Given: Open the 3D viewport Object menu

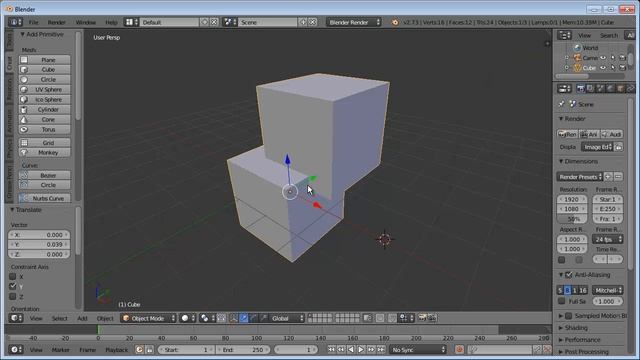Looking at the screenshot, I should (x=105, y=318).
